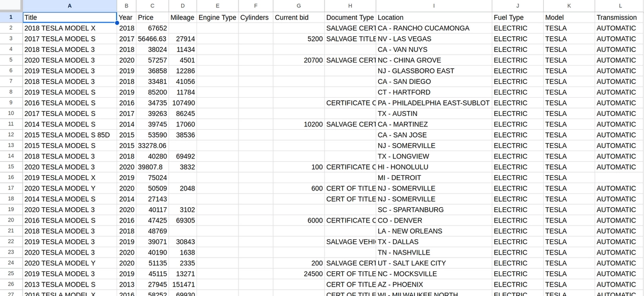This screenshot has width=644, height=296.
Task: Click the empty Transmission cell in row 16
Action: (620, 177)
